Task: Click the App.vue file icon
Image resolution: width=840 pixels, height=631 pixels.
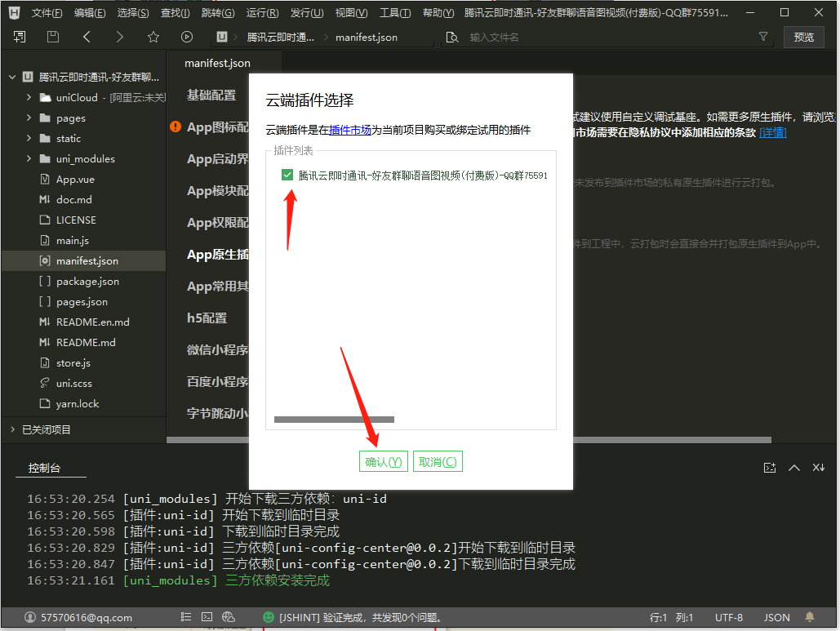Action: (x=45, y=179)
